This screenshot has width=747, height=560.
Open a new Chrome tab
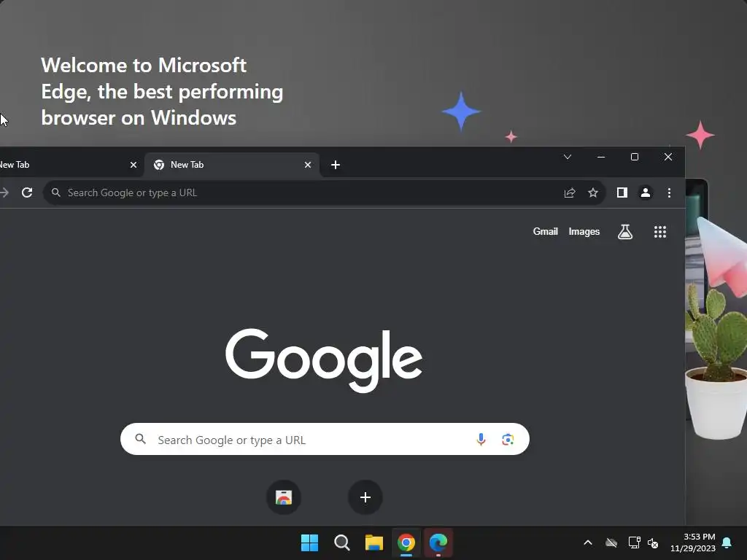click(x=336, y=165)
